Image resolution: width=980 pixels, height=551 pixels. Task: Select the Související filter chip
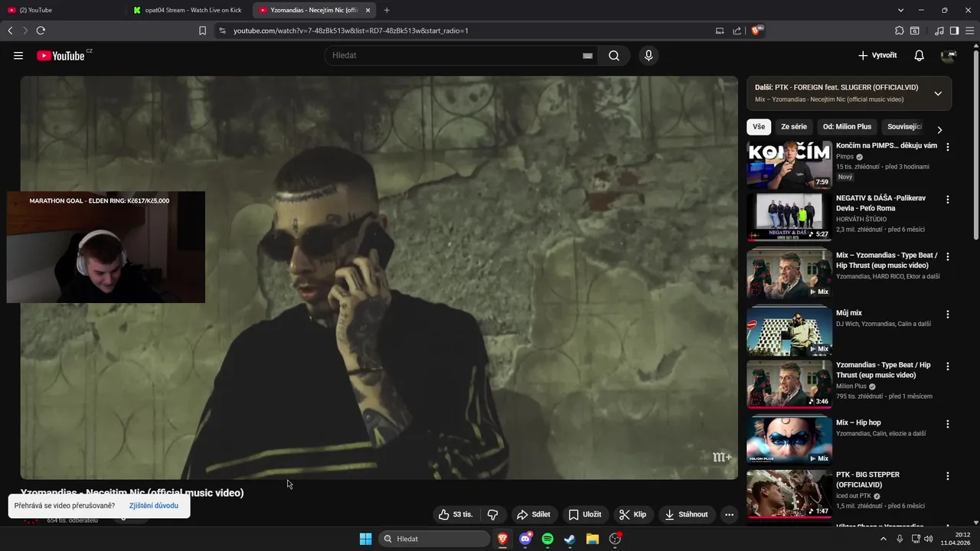point(904,126)
